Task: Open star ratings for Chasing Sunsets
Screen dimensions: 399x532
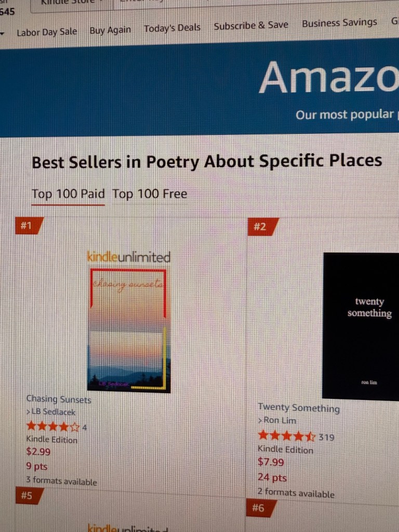Action: pos(53,427)
